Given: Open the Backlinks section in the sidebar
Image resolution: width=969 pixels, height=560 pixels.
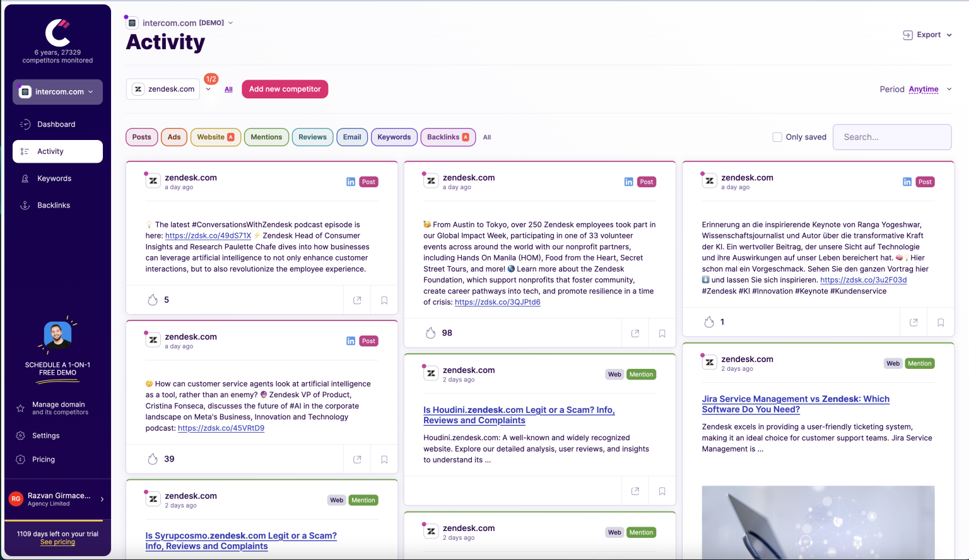Looking at the screenshot, I should 53,205.
